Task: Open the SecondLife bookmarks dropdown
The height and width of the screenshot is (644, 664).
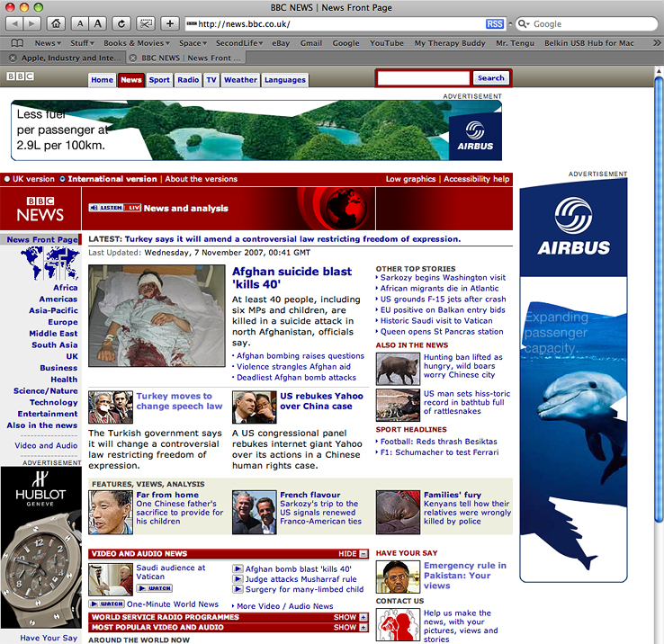Action: click(x=239, y=43)
